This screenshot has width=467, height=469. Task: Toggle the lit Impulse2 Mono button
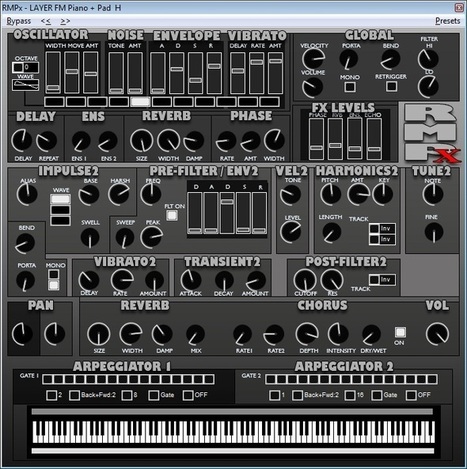coord(53,285)
